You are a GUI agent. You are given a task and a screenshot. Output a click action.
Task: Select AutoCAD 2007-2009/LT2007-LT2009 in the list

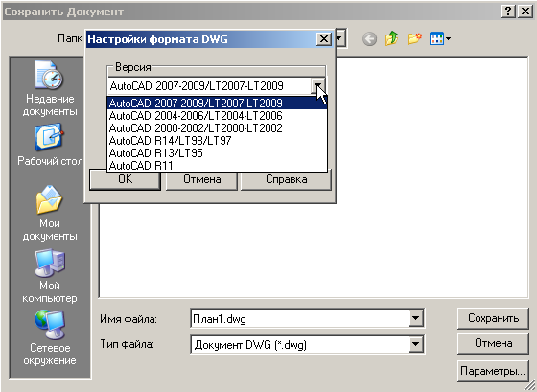click(x=217, y=104)
